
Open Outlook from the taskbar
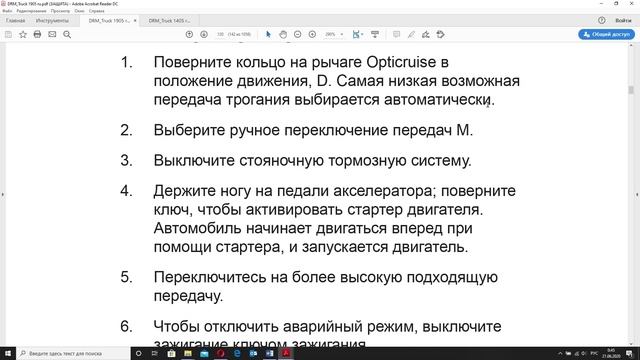tap(253, 353)
